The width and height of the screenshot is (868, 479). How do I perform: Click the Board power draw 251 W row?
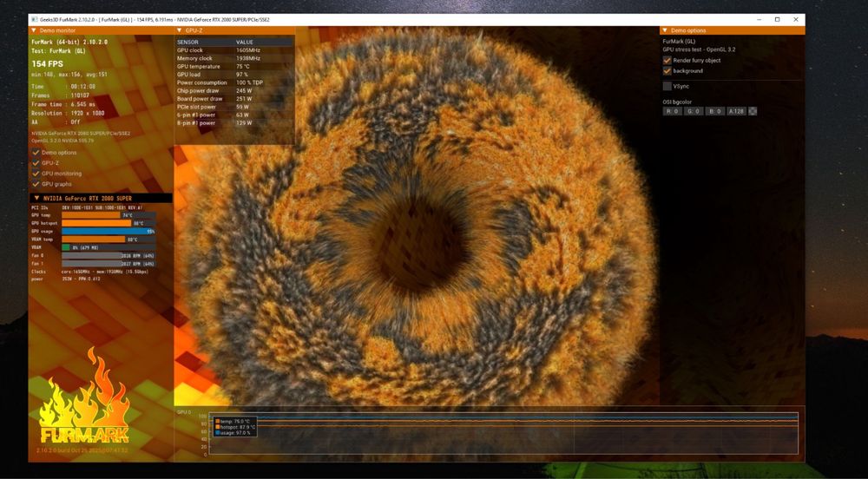(234, 98)
